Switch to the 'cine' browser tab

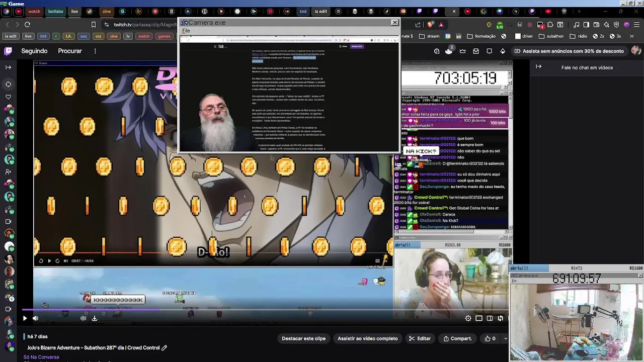[x=106, y=12]
